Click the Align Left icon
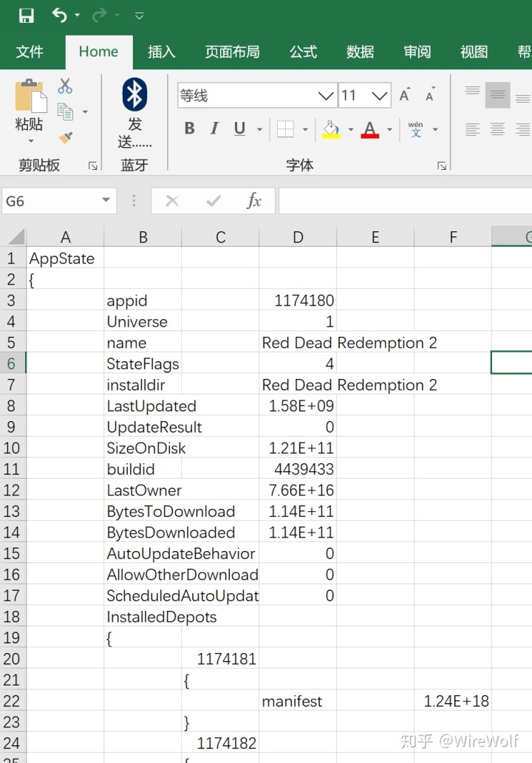This screenshot has height=763, width=532. point(472,129)
